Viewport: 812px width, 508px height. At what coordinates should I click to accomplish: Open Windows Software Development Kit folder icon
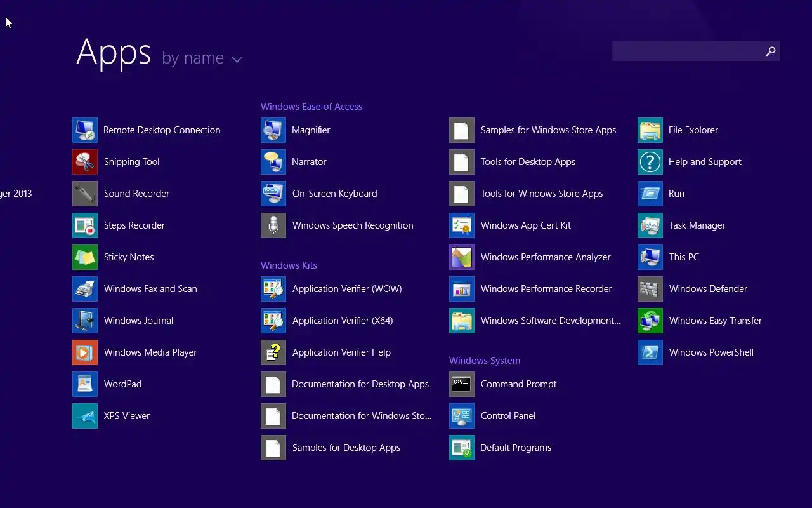(462, 321)
